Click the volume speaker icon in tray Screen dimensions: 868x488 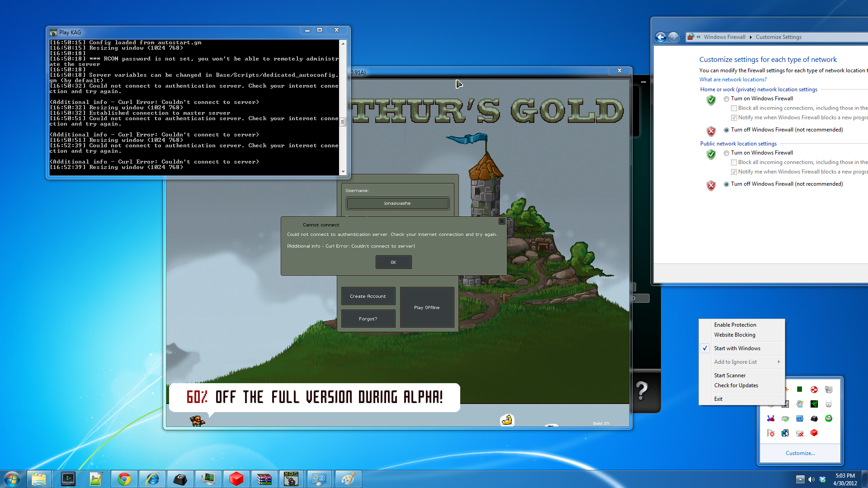pos(811,479)
